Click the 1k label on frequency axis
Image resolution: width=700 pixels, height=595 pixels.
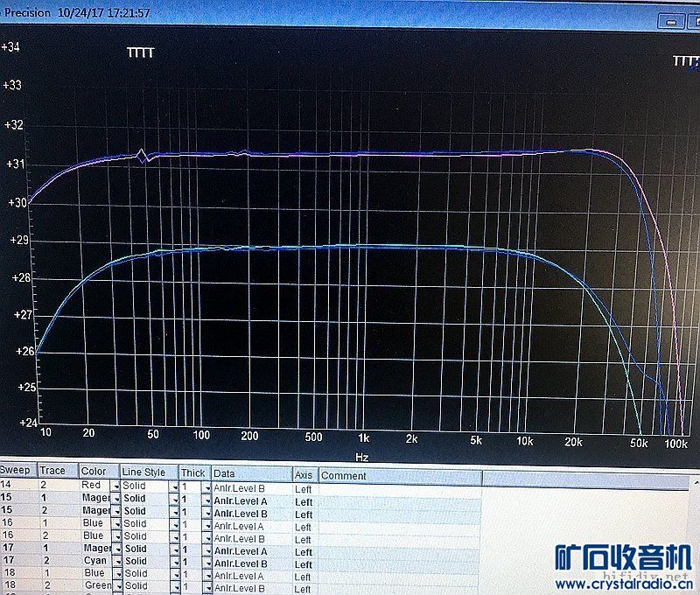(x=364, y=438)
